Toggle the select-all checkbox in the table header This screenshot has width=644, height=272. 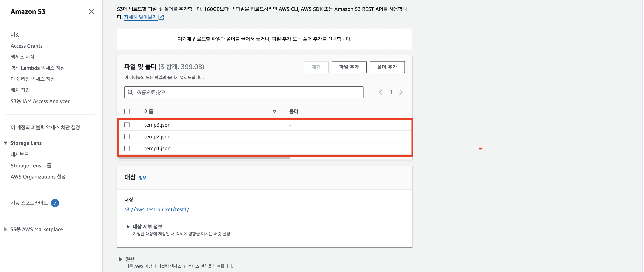(x=127, y=111)
